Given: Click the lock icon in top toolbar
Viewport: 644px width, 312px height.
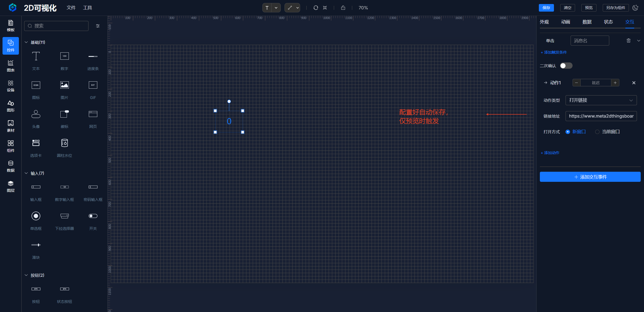Looking at the screenshot, I should click(x=343, y=8).
